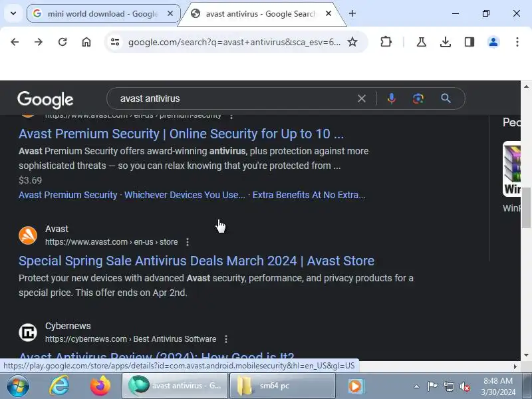Toggle the browser side panel
The width and height of the screenshot is (532, 399).
pyautogui.click(x=469, y=42)
